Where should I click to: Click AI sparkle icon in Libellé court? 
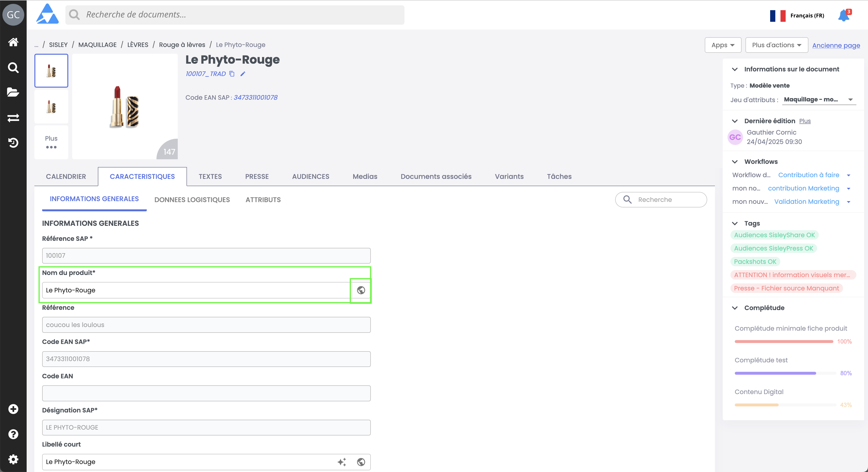coord(342,462)
